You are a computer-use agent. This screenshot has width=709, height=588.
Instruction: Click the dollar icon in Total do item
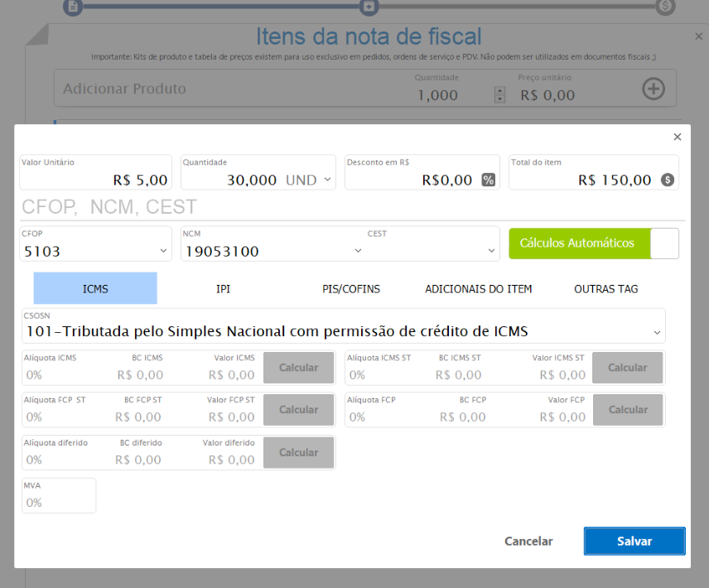pyautogui.click(x=667, y=180)
